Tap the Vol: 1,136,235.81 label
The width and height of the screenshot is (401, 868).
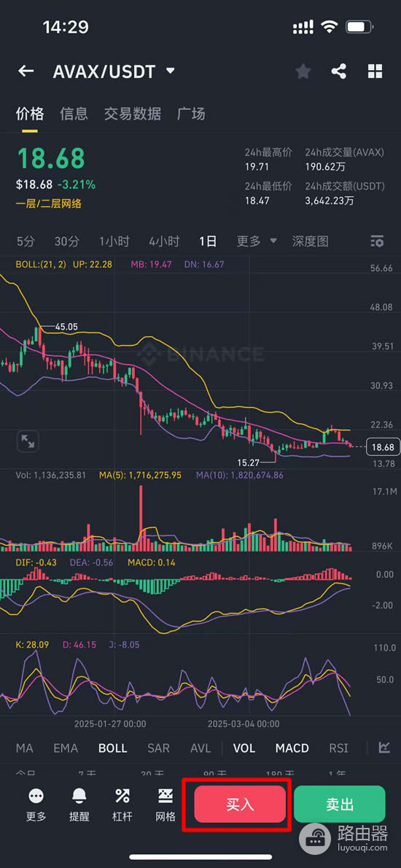pos(51,475)
